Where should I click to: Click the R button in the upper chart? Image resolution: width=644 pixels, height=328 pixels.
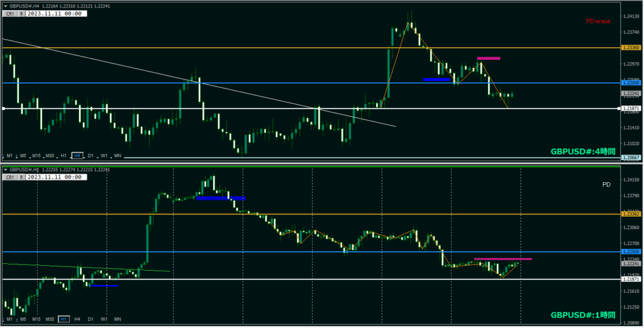click(x=21, y=14)
